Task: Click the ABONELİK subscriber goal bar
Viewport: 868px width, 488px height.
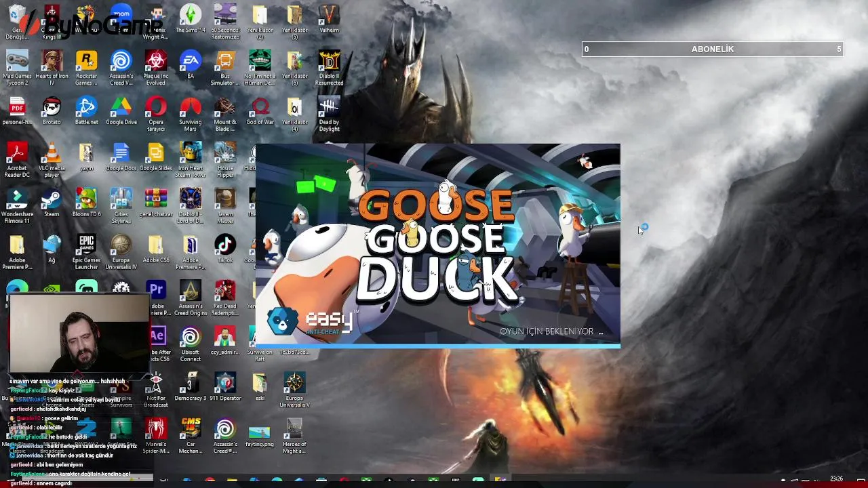Action: pos(712,49)
